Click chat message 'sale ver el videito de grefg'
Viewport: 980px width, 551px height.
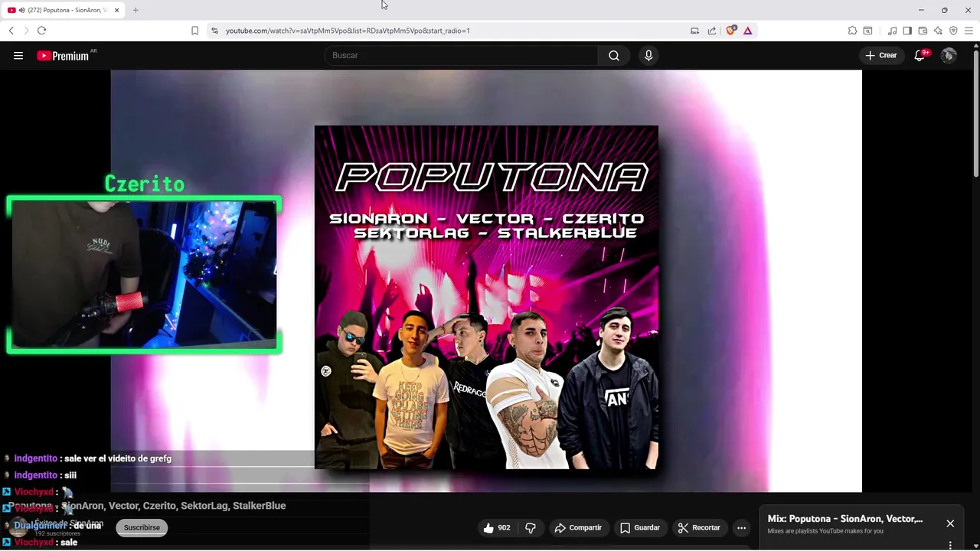click(x=118, y=458)
